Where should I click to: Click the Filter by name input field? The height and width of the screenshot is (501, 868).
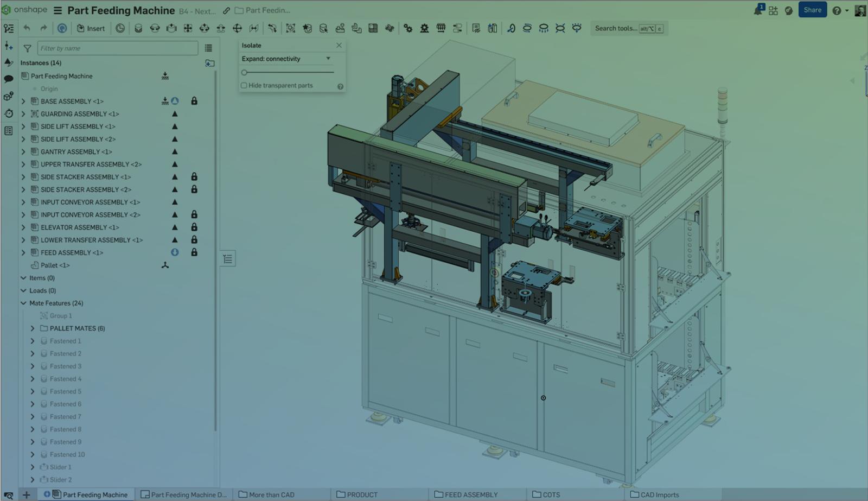(118, 48)
